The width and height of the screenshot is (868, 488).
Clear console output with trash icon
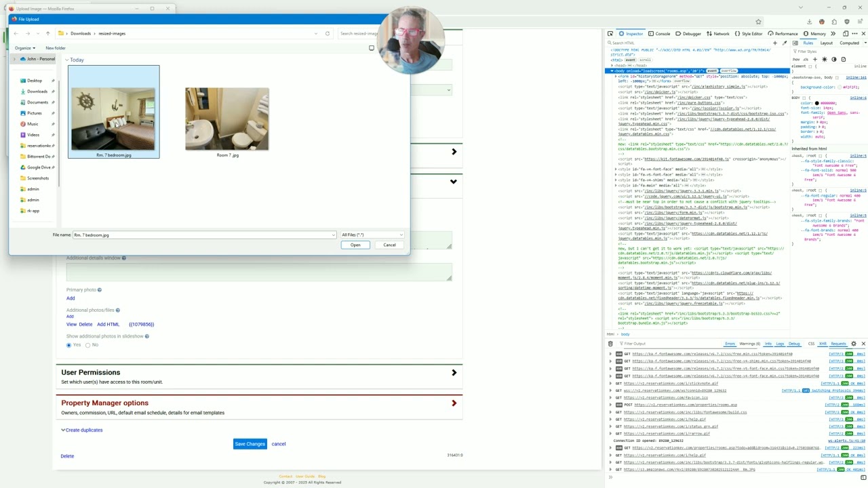click(610, 344)
